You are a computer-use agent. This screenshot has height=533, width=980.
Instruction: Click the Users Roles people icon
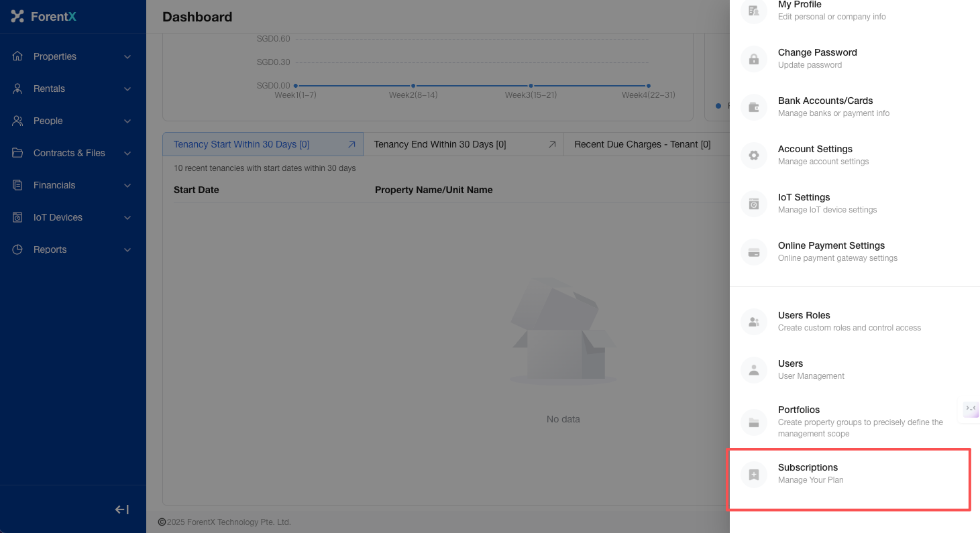tap(753, 322)
